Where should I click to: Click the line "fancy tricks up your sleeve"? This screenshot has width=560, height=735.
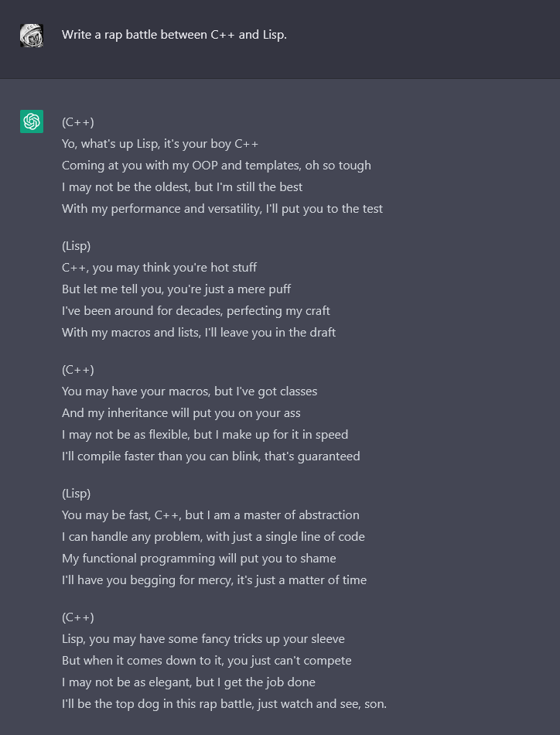(x=203, y=639)
